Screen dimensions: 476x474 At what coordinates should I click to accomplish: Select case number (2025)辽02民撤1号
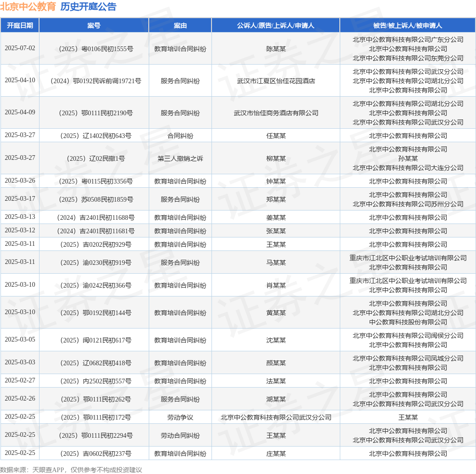tap(96, 159)
